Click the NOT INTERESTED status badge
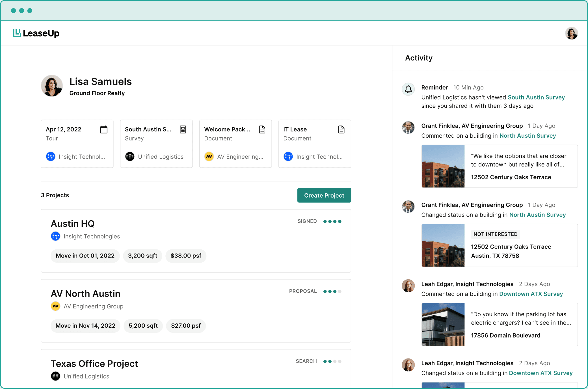This screenshot has width=588, height=389. pos(496,234)
